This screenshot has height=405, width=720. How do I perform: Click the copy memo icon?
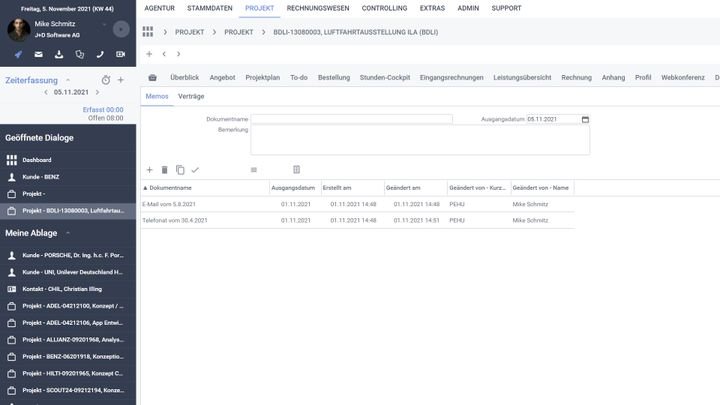tap(180, 170)
